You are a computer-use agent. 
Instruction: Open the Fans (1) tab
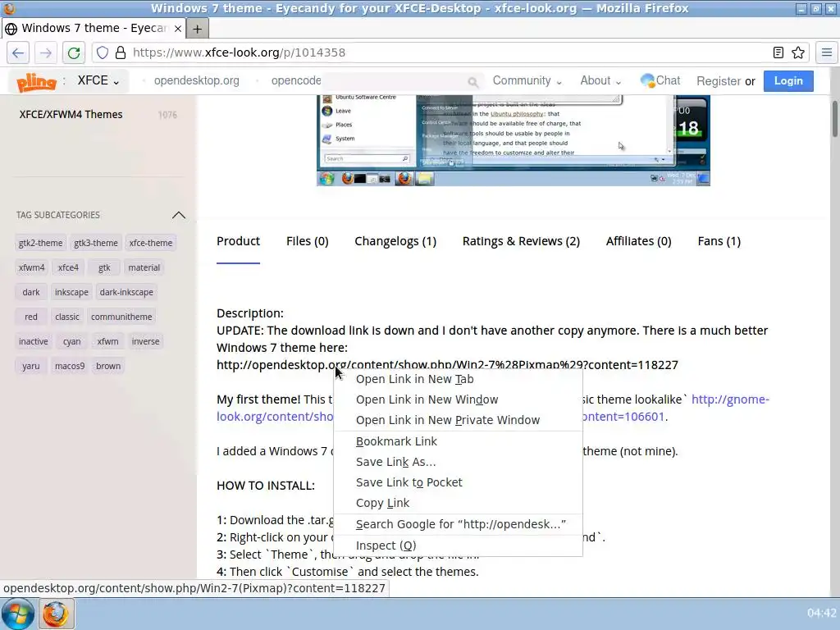(719, 241)
